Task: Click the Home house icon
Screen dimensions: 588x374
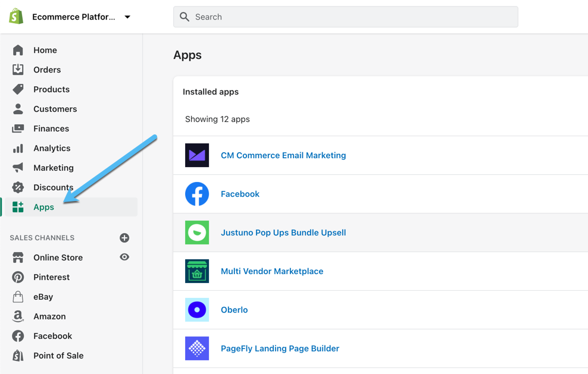Action: click(18, 50)
